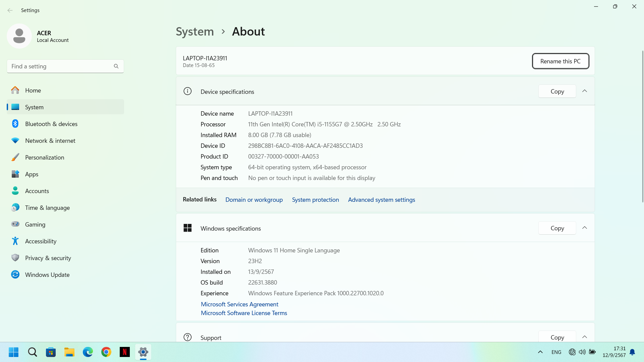Image resolution: width=644 pixels, height=362 pixels.
Task: Collapse the Device specifications section
Action: [585, 91]
